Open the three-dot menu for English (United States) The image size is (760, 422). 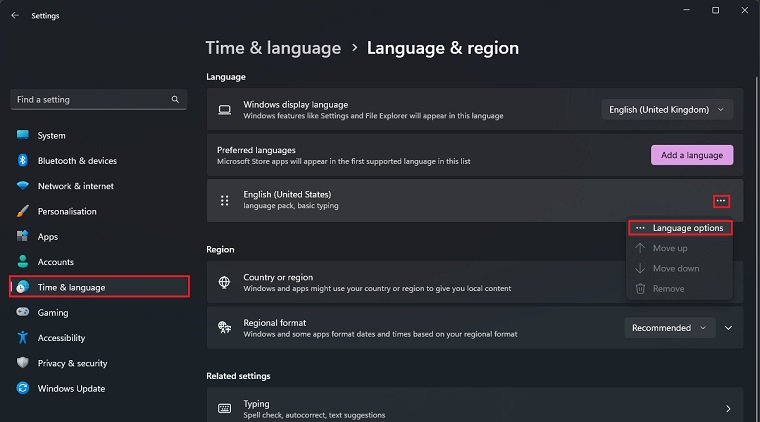(721, 201)
